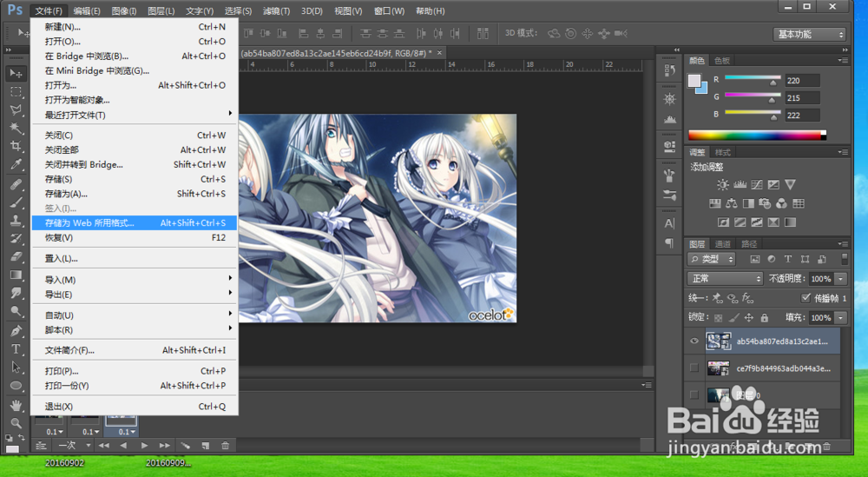This screenshot has height=477, width=868.
Task: Click the lock all layer icon
Action: pyautogui.click(x=764, y=317)
